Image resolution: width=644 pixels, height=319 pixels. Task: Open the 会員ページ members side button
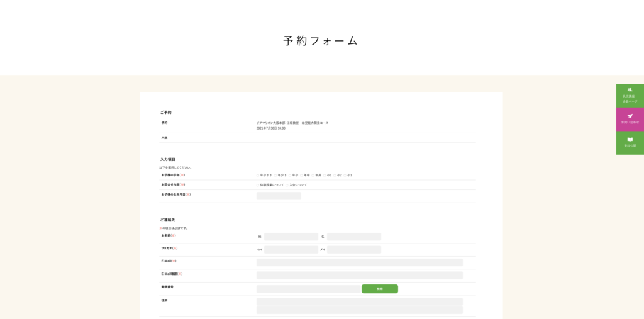630,96
